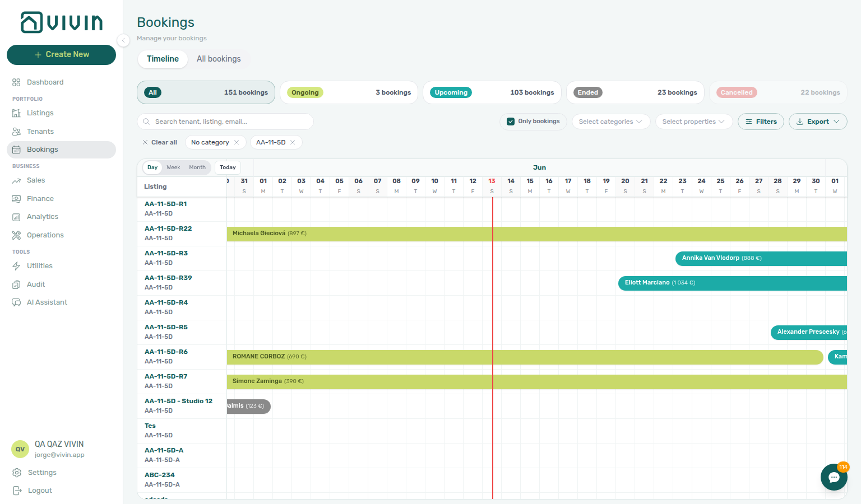Toggle the Only bookings checkbox
Viewport: 861px width, 504px height.
click(x=511, y=122)
